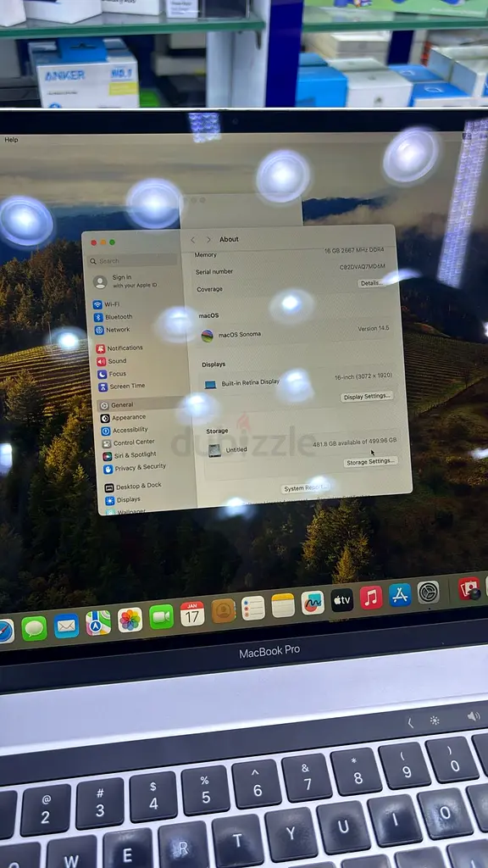The width and height of the screenshot is (488, 868).
Task: Open Photo Booth in the Dock
Action: (x=469, y=588)
